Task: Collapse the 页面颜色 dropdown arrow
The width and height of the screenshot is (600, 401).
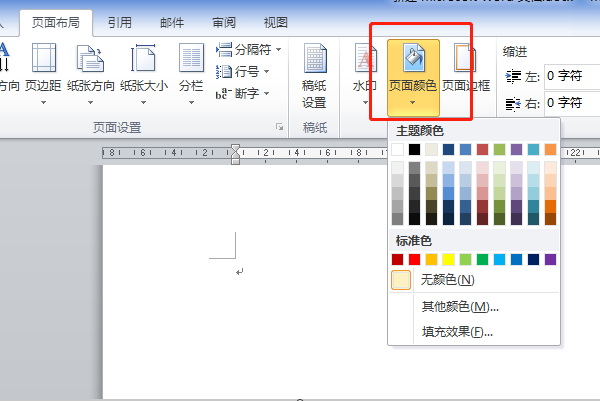Action: (412, 103)
